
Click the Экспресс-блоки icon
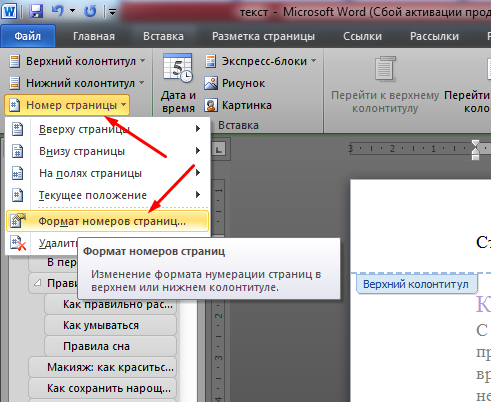coord(210,61)
